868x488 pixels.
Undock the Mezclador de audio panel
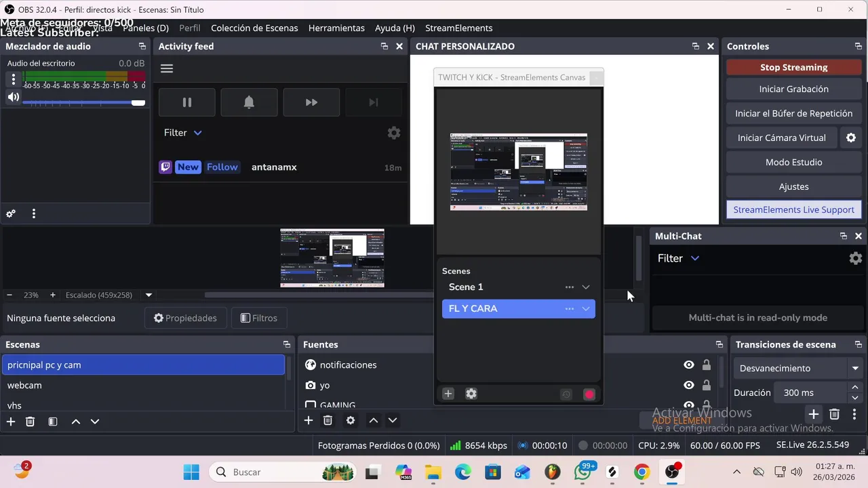142,46
